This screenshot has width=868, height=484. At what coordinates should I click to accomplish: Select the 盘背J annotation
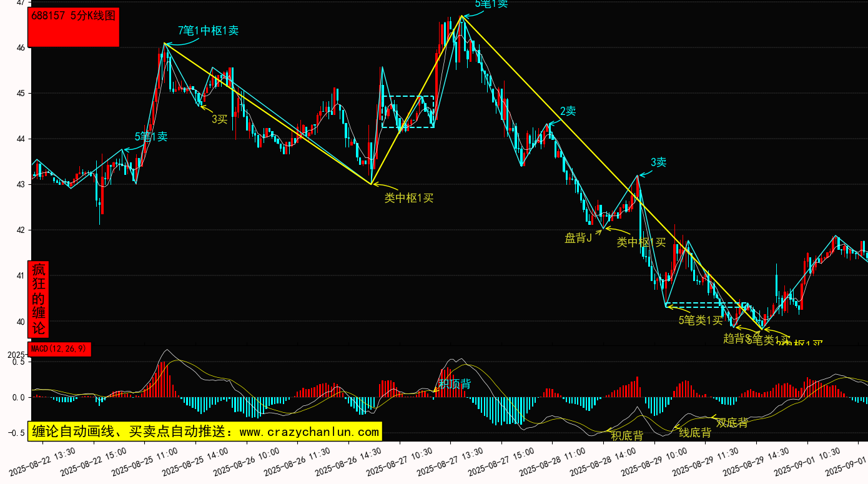pos(578,237)
